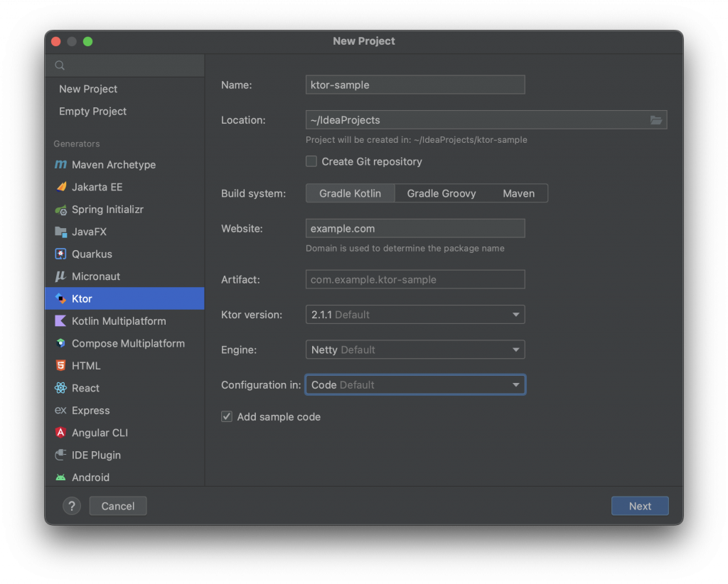Choose Compose Multiplatform generator label
728x584 pixels.
pos(128,343)
